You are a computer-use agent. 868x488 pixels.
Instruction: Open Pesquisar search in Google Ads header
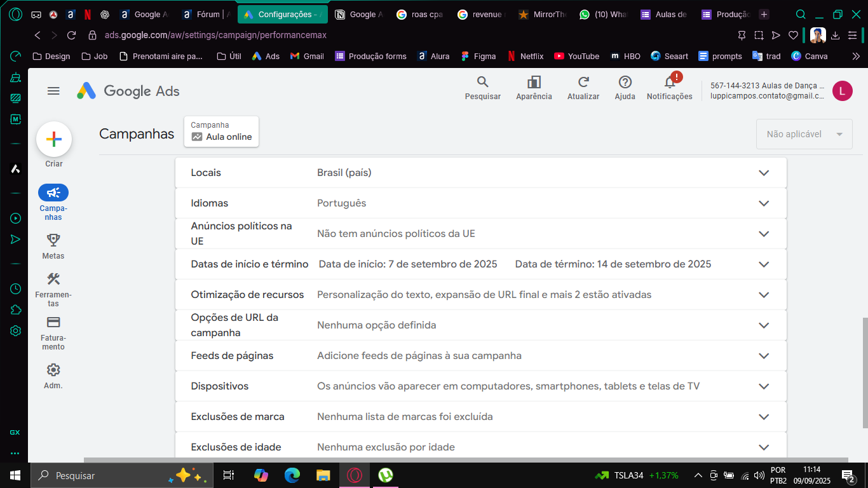(483, 88)
